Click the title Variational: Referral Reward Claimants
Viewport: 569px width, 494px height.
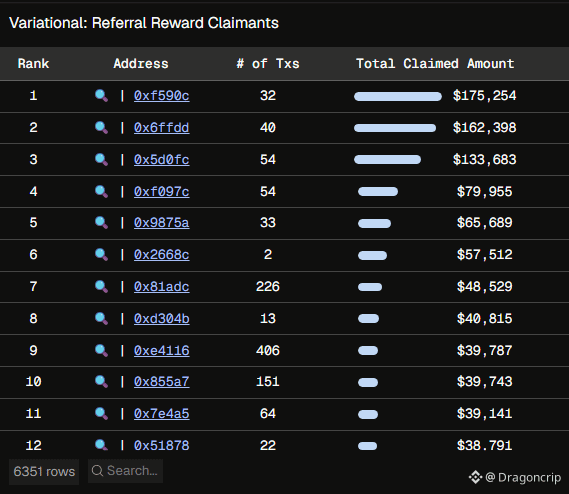(x=144, y=23)
